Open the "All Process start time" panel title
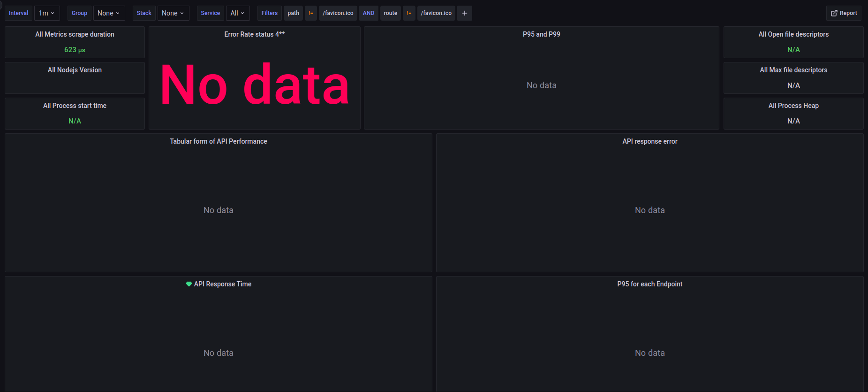This screenshot has width=868, height=392. tap(75, 106)
